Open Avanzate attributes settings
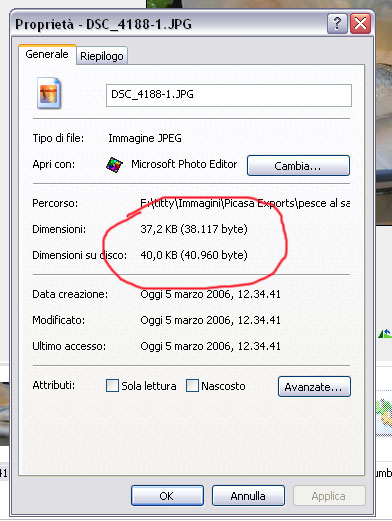392x521 pixels. pyautogui.click(x=314, y=387)
